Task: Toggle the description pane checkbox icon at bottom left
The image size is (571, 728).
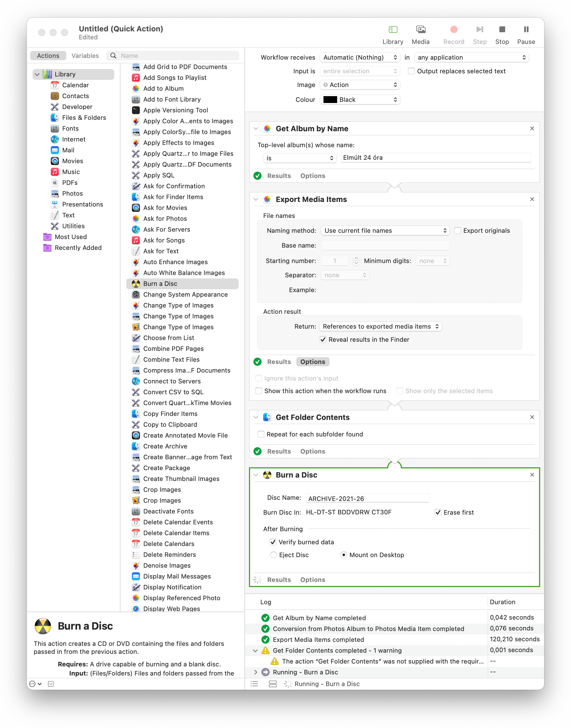Action: click(x=51, y=683)
